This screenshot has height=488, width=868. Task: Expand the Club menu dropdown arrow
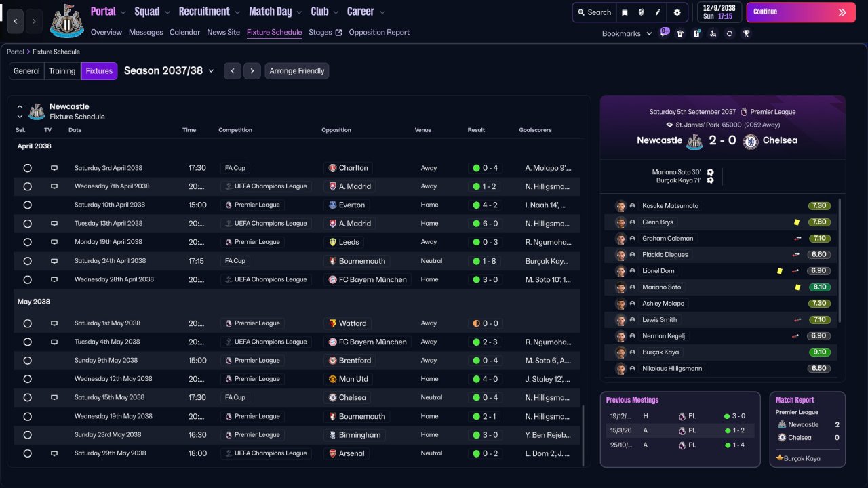click(336, 12)
